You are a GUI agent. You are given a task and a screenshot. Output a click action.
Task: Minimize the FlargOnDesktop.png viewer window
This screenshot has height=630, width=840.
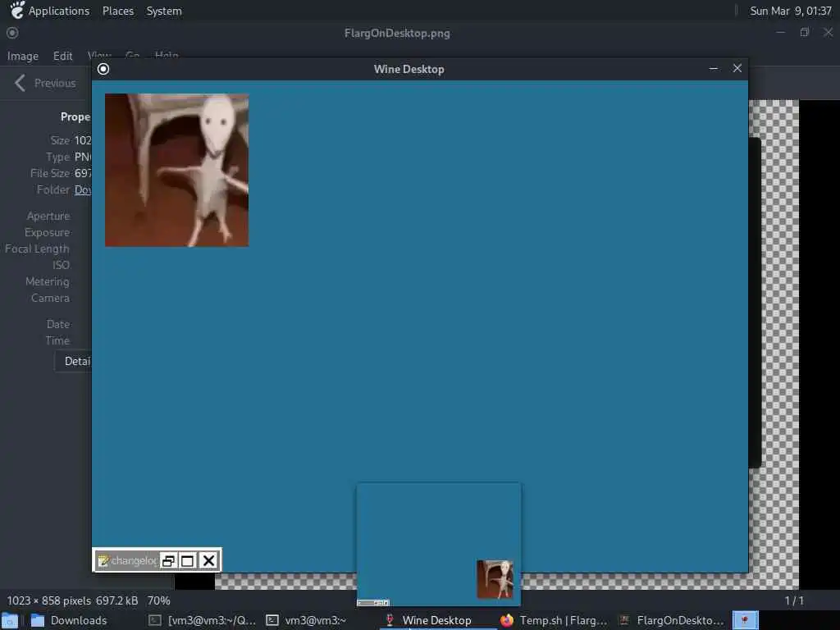pyautogui.click(x=781, y=32)
